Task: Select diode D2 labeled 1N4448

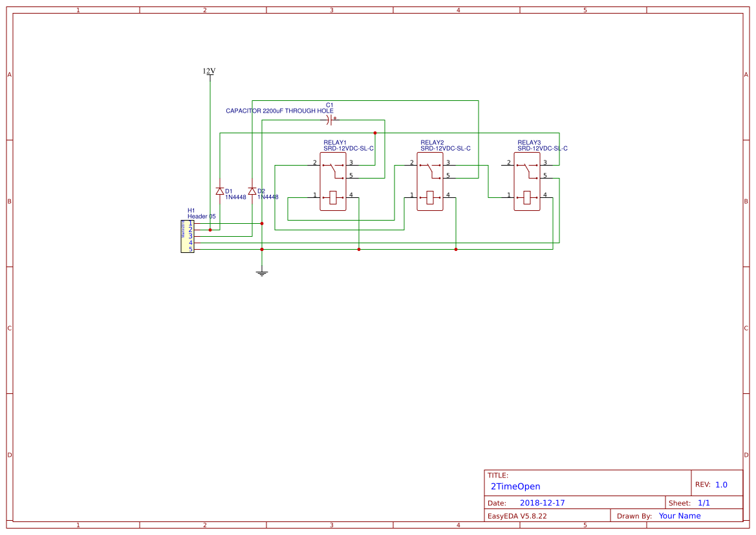Action: tap(251, 191)
